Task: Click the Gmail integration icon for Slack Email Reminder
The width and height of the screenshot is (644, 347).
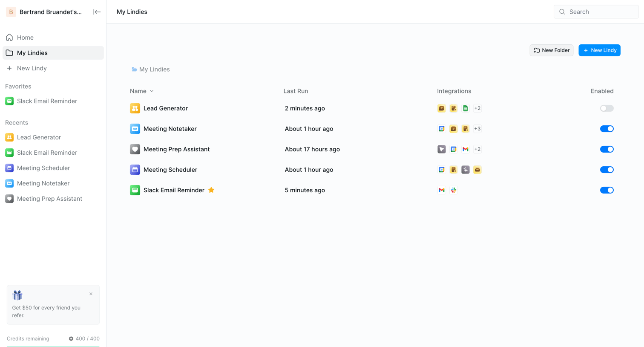Action: point(442,190)
